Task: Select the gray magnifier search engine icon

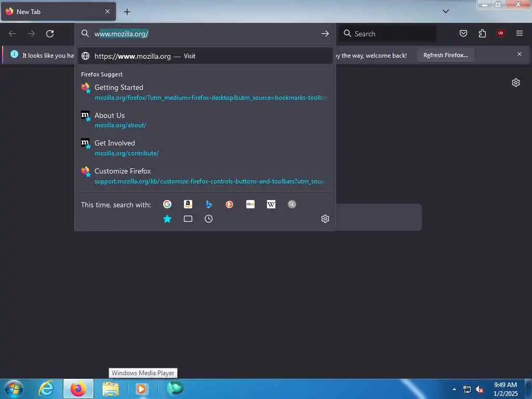Action: point(292,204)
